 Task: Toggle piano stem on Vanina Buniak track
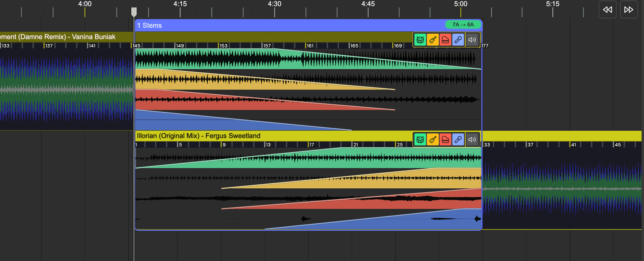click(445, 40)
